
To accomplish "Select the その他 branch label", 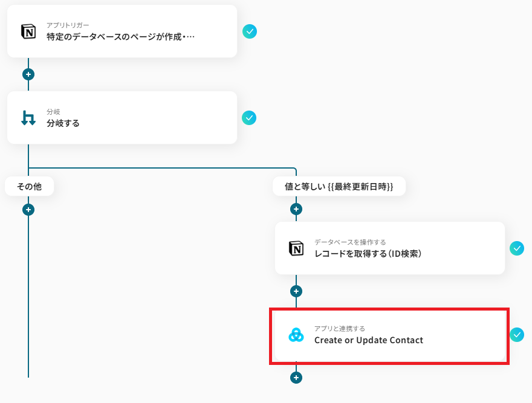I will [x=29, y=187].
